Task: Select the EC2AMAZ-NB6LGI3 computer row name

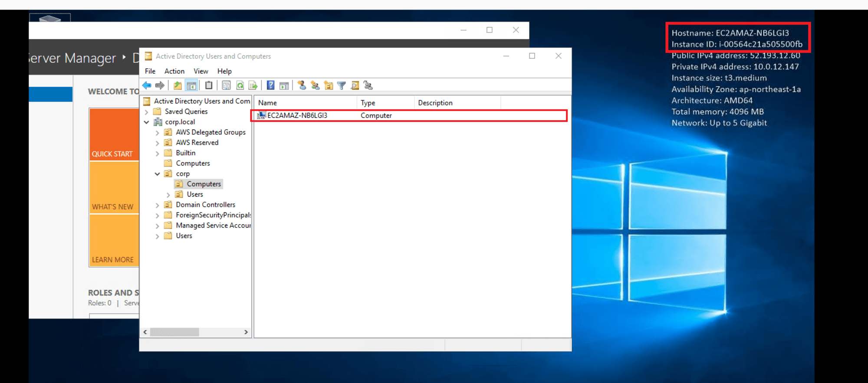Action: tap(297, 115)
